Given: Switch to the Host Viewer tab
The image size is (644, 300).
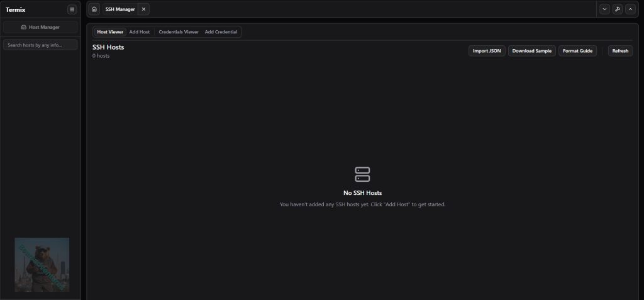Looking at the screenshot, I should tap(110, 32).
